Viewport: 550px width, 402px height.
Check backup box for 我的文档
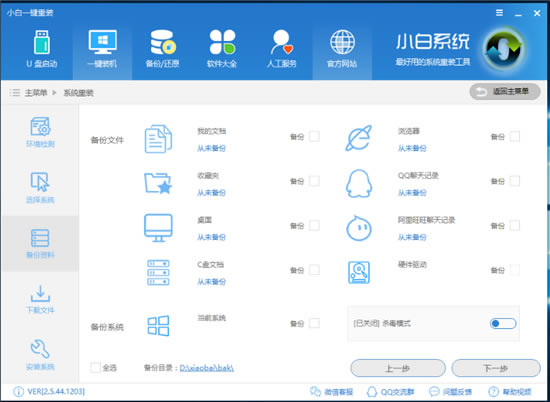point(314,136)
